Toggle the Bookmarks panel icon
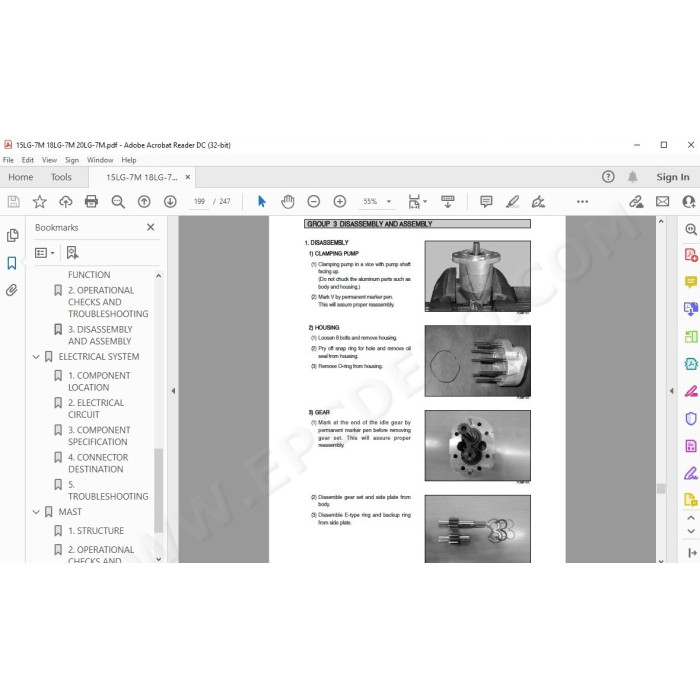 pyautogui.click(x=12, y=263)
